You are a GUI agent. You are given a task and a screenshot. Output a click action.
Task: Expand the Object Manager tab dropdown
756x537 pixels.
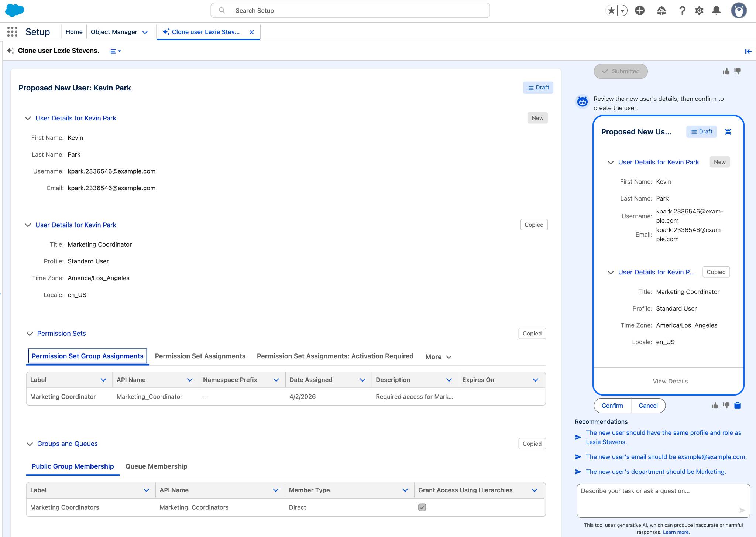coord(145,32)
